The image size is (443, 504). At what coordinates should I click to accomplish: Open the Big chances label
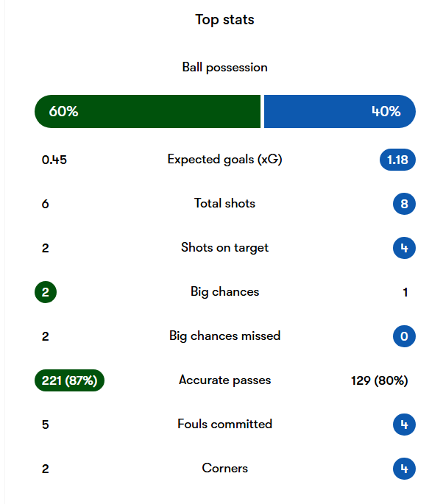point(224,291)
